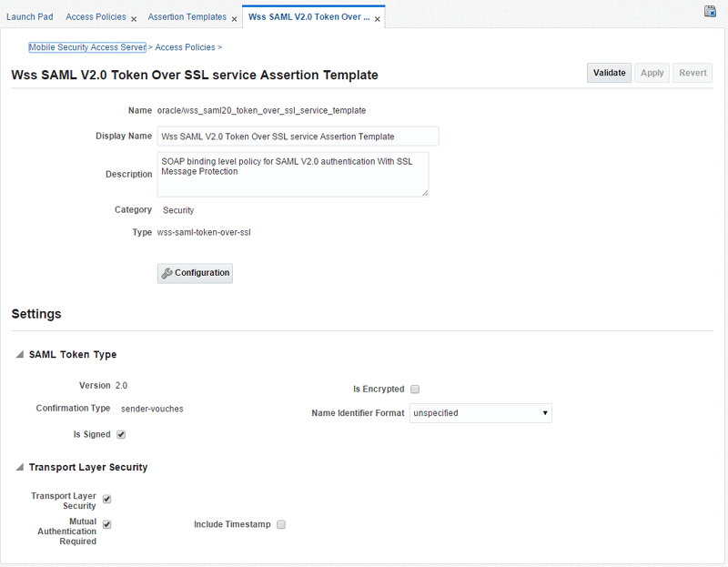Click into the Description text area
This screenshot has height=567, width=728.
coord(293,175)
